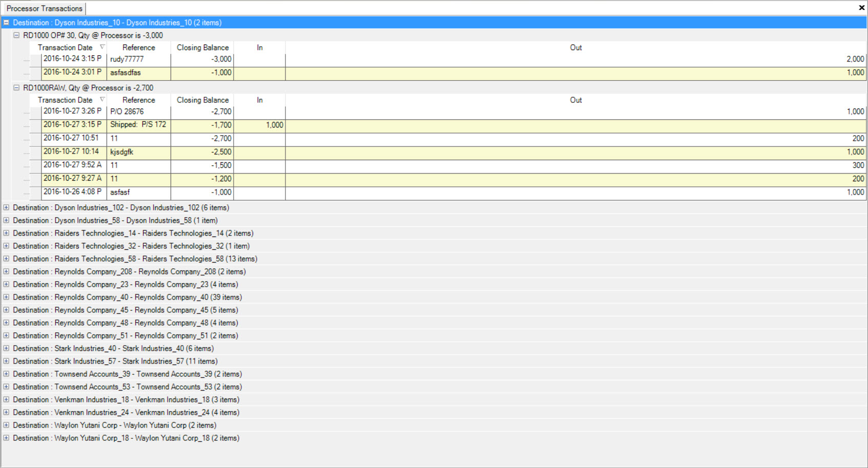
Task: Expand the Townsend Accounts_53 destination group
Action: (6, 387)
